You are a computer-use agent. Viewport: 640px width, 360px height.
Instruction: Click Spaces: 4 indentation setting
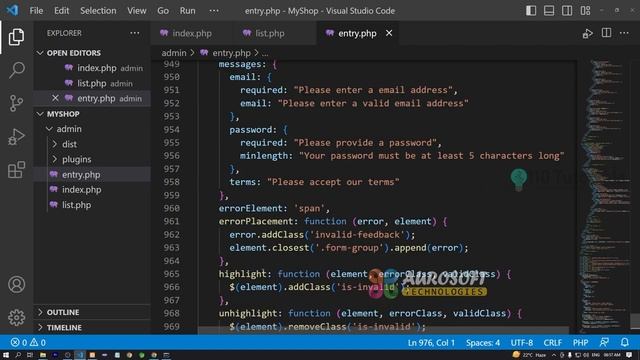click(483, 342)
